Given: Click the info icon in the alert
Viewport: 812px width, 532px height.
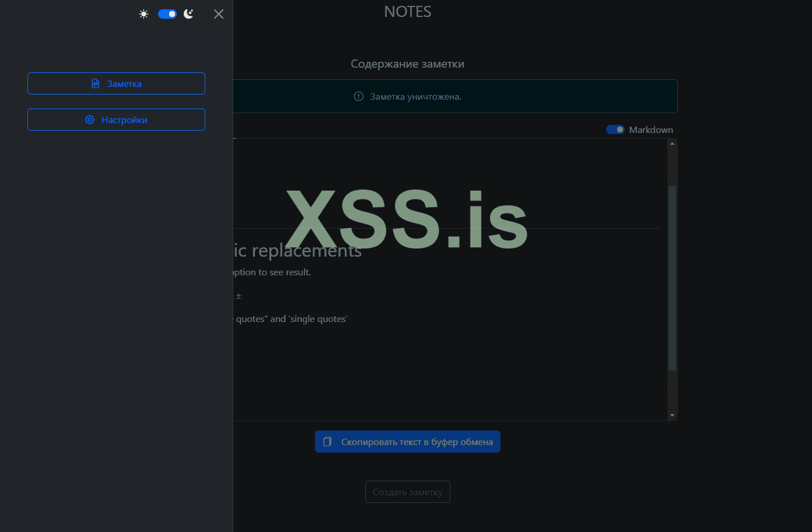Looking at the screenshot, I should coord(359,96).
